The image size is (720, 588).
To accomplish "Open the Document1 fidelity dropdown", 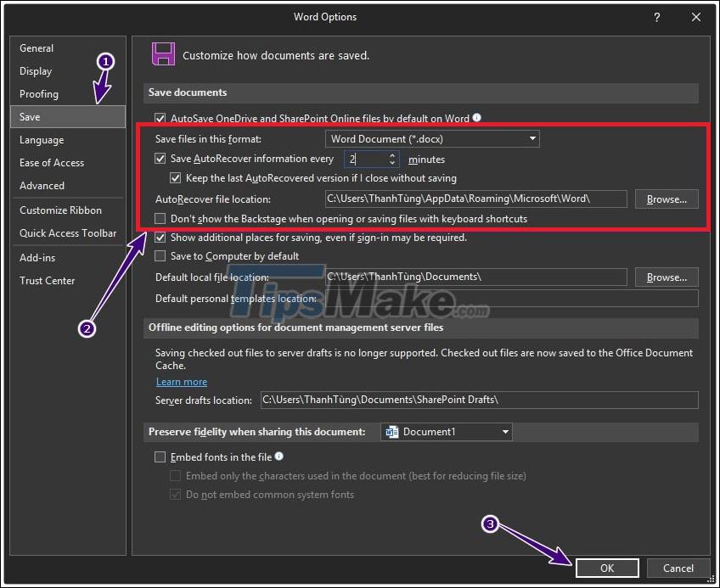I will [506, 432].
